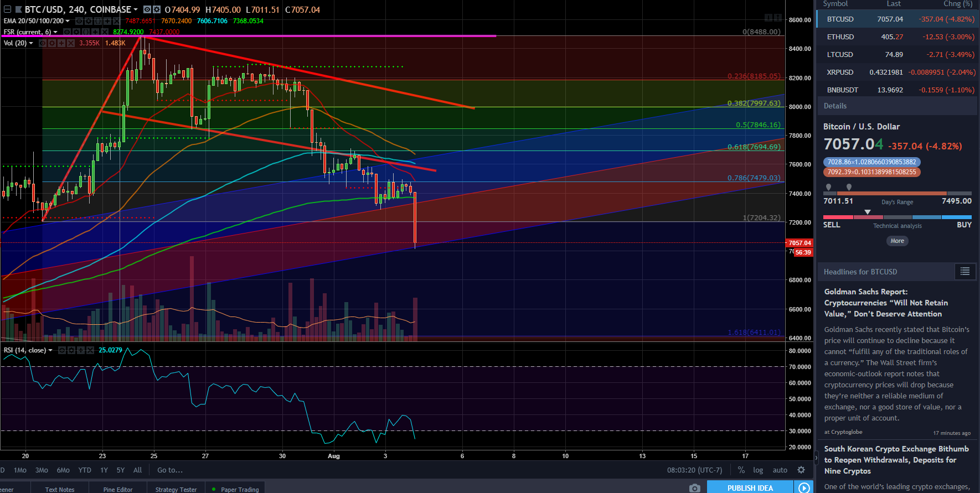Screen dimensions: 980x493
Task: Remove the EMA 20/50/100/200 indicator
Action: coord(116,21)
